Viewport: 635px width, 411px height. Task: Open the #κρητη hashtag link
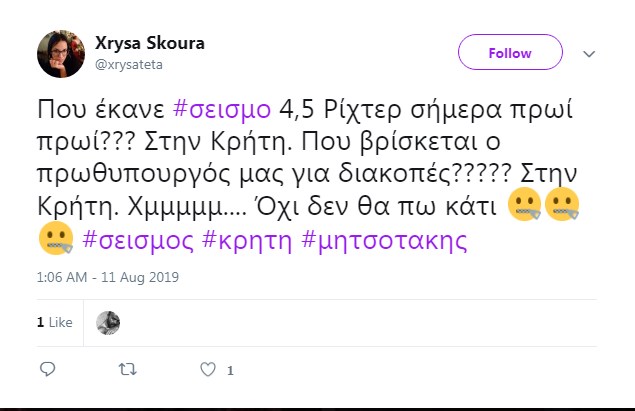[247, 241]
